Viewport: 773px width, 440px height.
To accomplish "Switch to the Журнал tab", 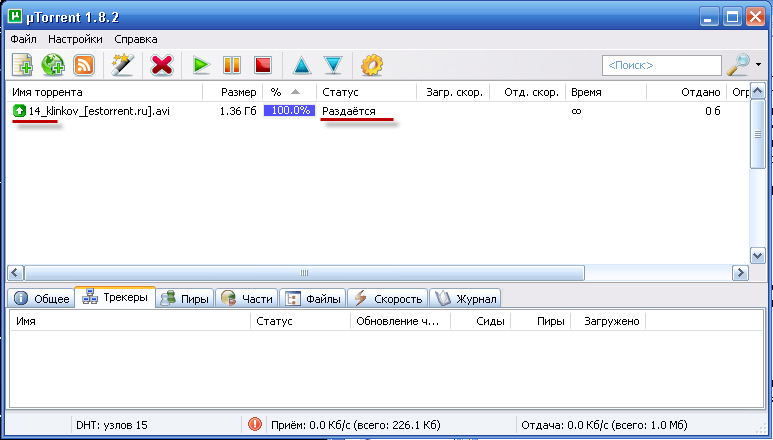I will 465,299.
